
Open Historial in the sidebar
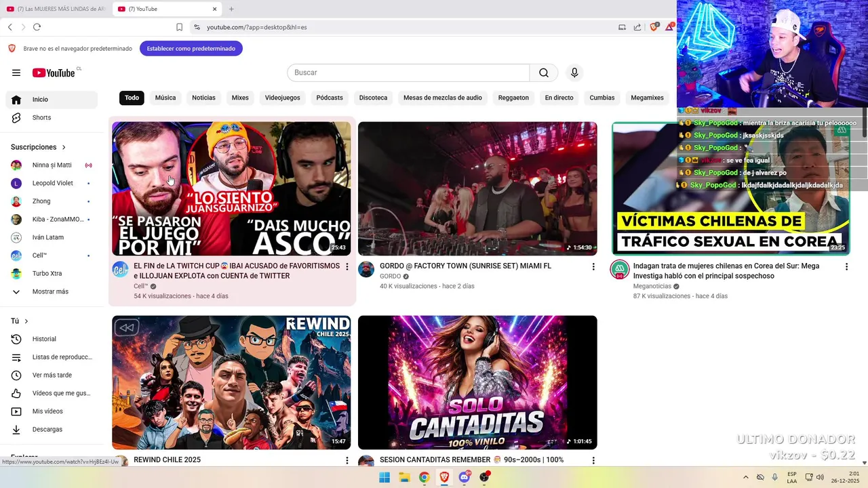click(52, 339)
